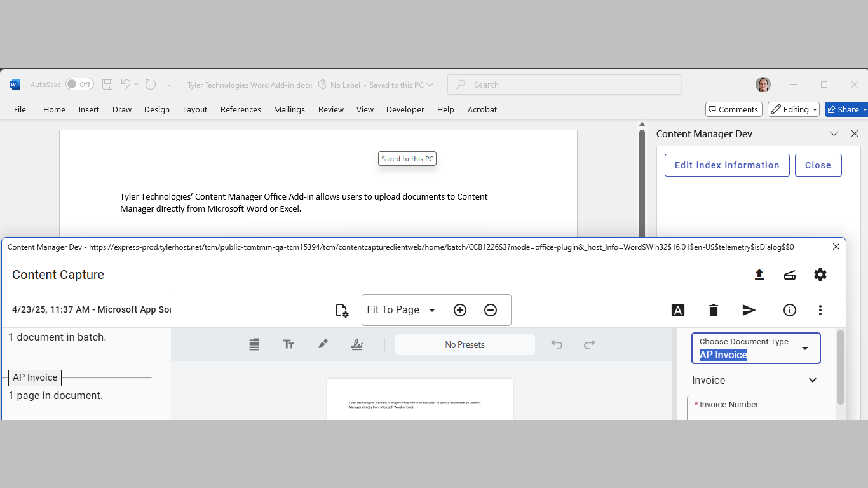Click the document page thumbnail preview
Image resolution: width=868 pixels, height=488 pixels.
tap(420, 399)
